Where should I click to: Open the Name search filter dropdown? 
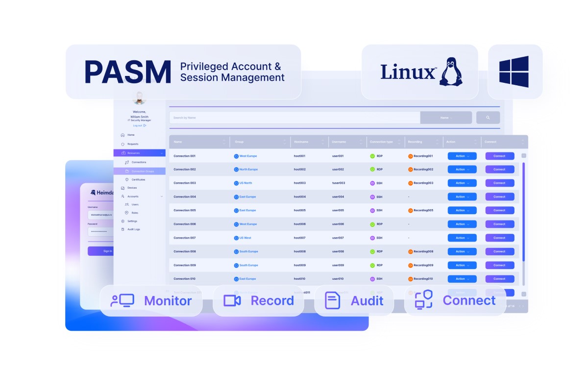446,118
